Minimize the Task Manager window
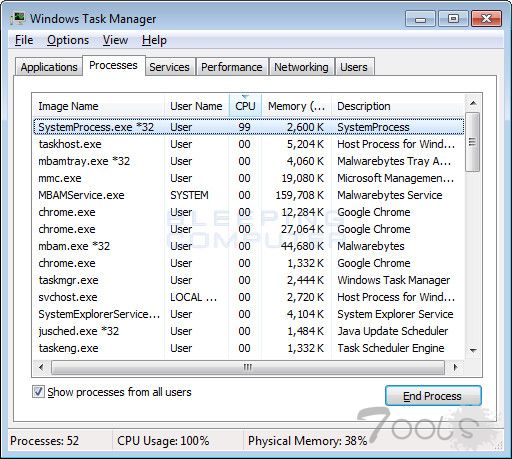The image size is (512, 459). click(420, 19)
